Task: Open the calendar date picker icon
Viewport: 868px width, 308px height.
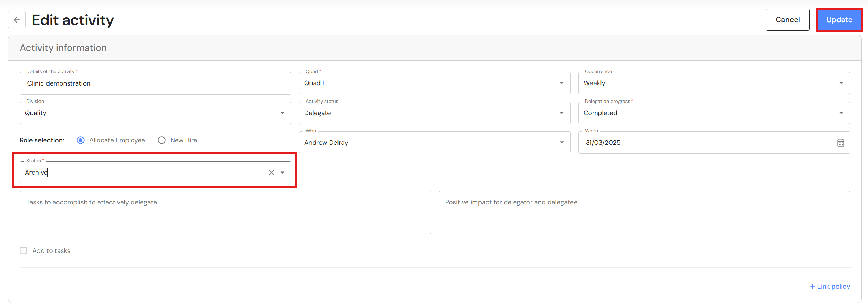Action: 841,143
